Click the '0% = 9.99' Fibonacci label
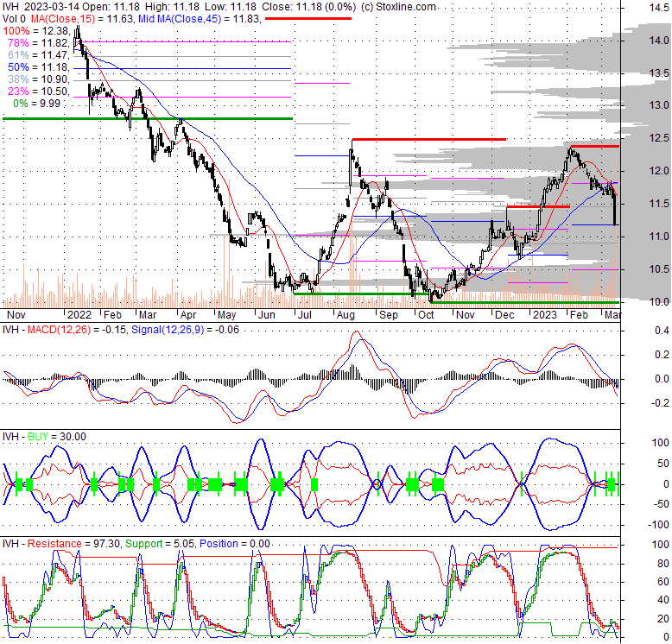Image resolution: width=672 pixels, height=644 pixels. (x=36, y=104)
